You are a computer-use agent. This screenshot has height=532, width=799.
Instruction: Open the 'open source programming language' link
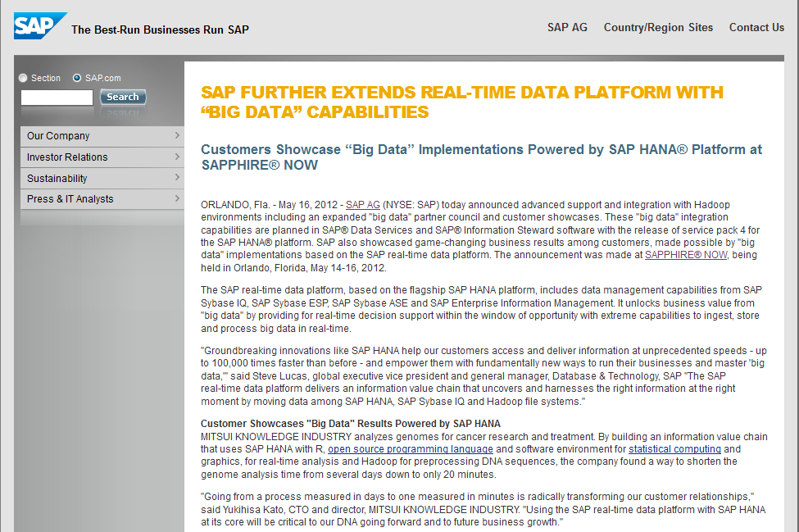click(411, 449)
